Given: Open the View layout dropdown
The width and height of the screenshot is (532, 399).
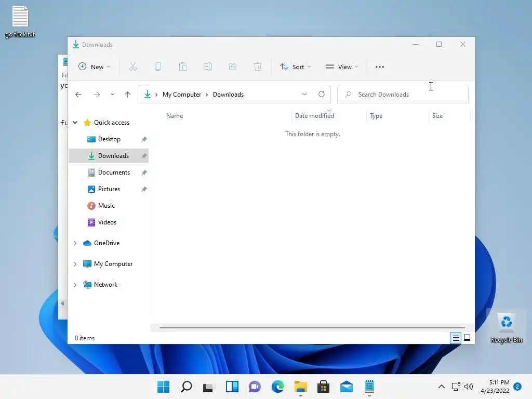Looking at the screenshot, I should coord(342,67).
